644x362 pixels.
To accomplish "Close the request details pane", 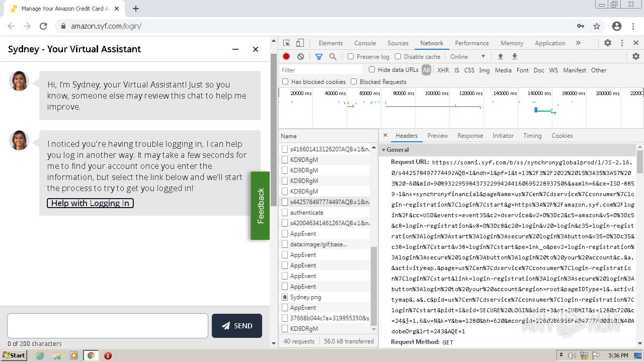I will tap(385, 135).
